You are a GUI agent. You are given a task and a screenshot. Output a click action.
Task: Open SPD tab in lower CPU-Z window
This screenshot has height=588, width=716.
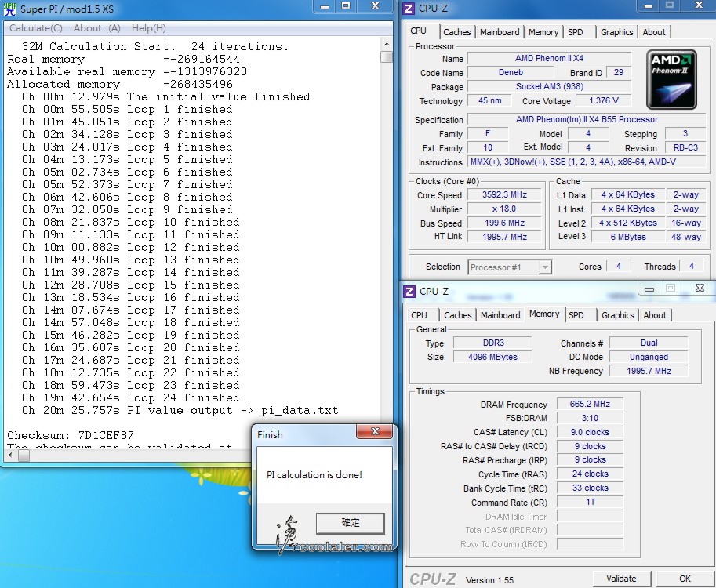[576, 315]
